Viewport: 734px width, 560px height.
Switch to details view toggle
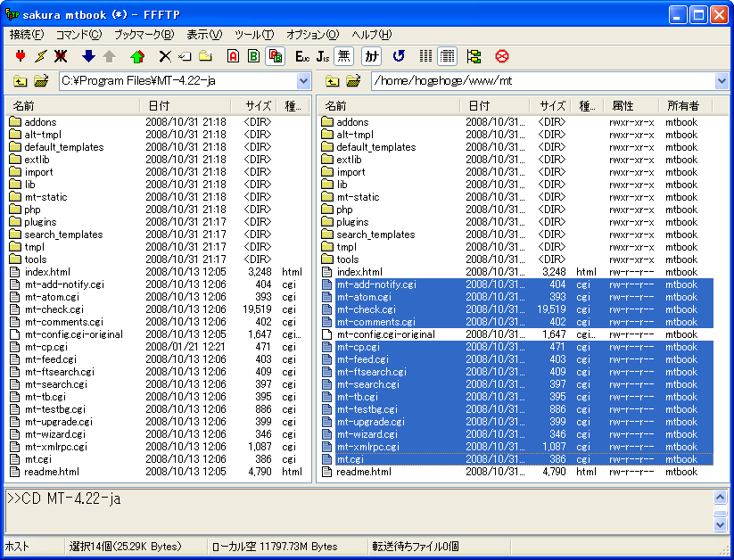447,56
